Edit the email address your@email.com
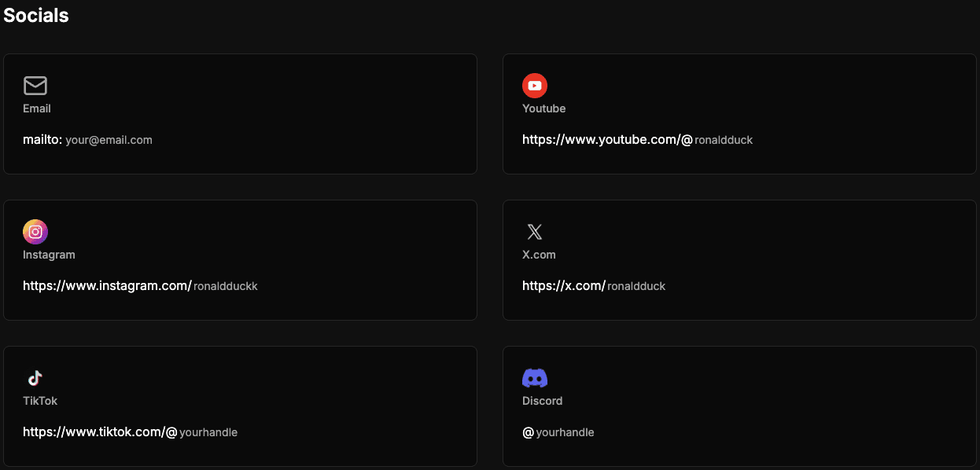This screenshot has width=980, height=470. (x=109, y=140)
